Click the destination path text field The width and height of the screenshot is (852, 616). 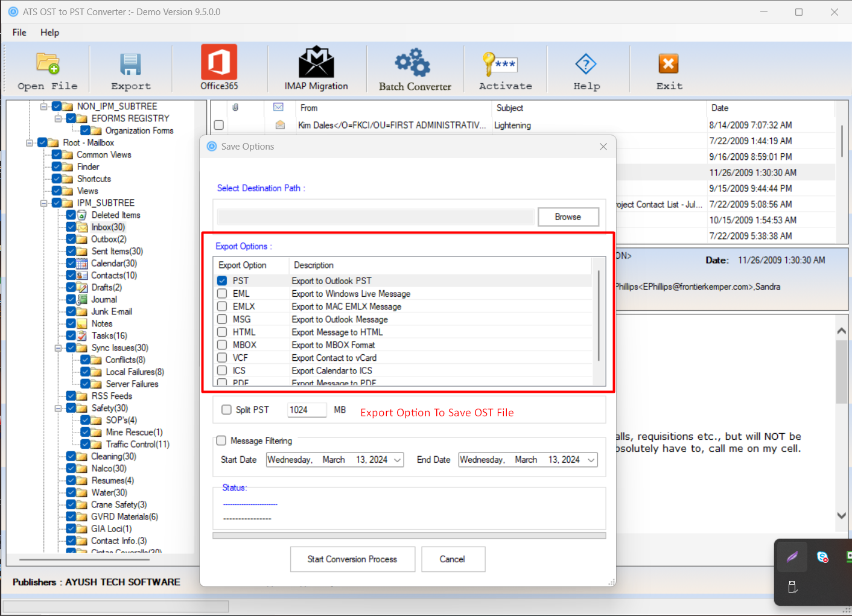point(376,217)
